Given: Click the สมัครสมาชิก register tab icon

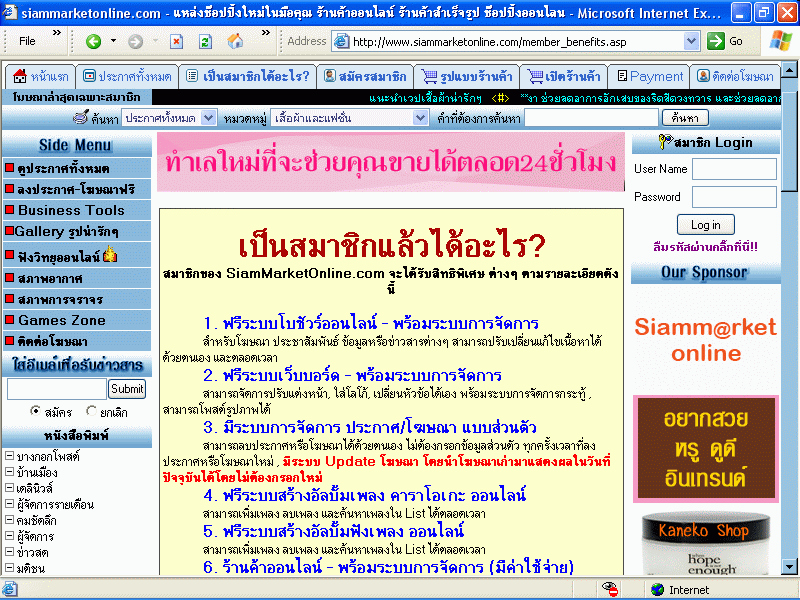Looking at the screenshot, I should pyautogui.click(x=331, y=76).
